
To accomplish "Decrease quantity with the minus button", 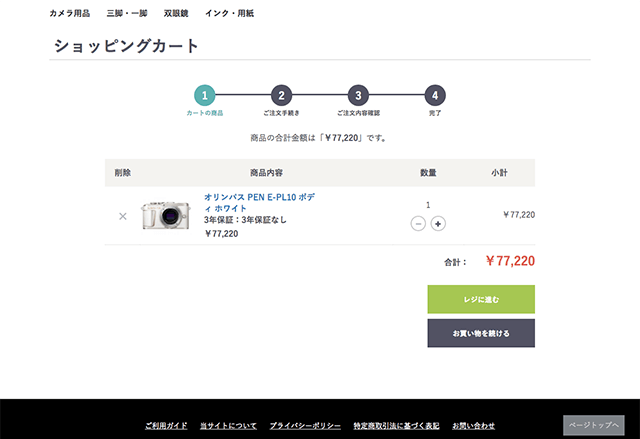I will 418,224.
